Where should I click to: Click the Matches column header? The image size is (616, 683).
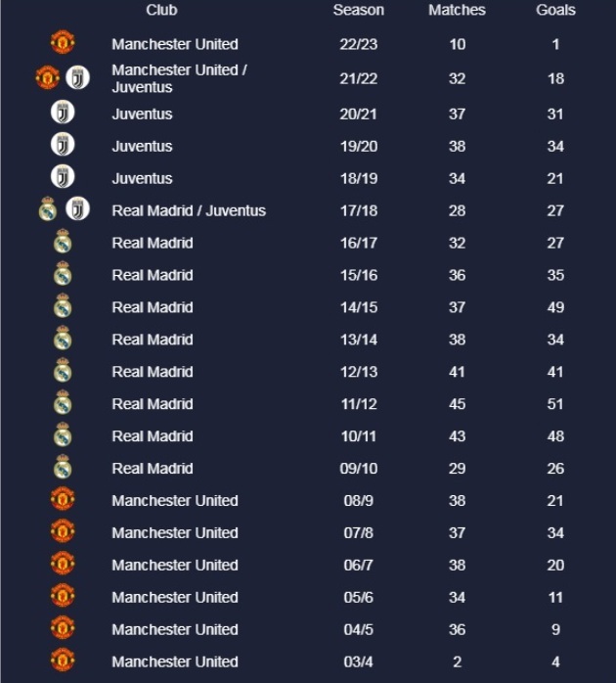point(457,10)
